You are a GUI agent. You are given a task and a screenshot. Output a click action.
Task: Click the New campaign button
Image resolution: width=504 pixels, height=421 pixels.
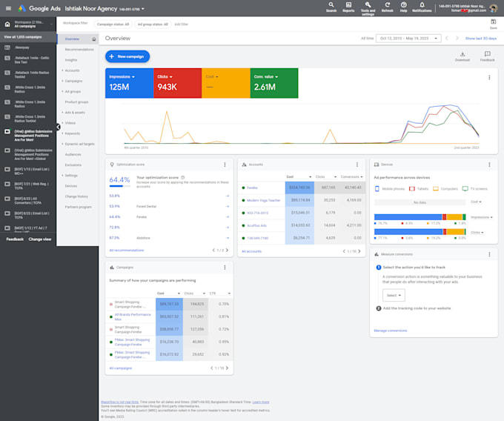coord(127,56)
